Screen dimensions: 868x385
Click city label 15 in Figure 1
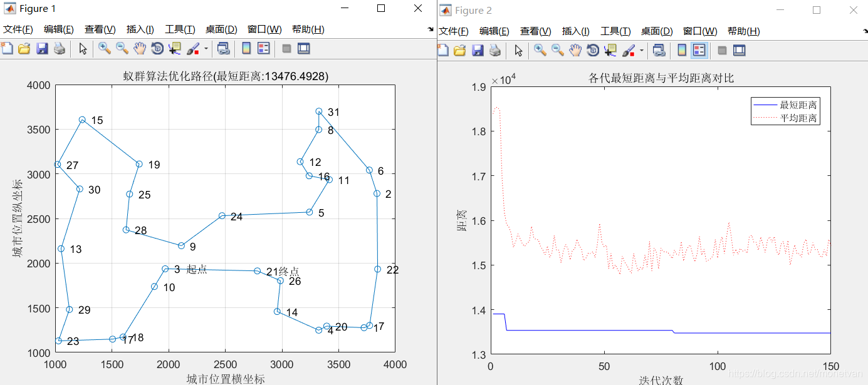click(97, 121)
